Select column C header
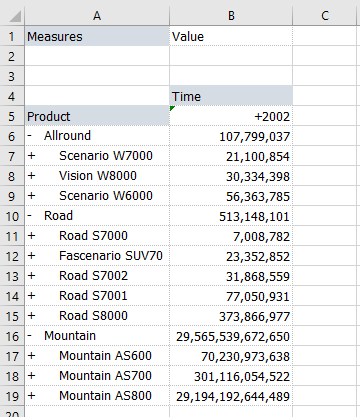The width and height of the screenshot is (360, 417). click(x=325, y=16)
